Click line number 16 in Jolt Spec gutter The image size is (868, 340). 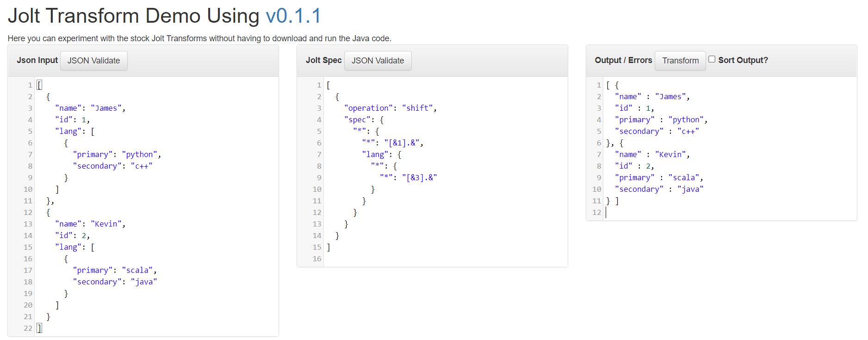(317, 258)
